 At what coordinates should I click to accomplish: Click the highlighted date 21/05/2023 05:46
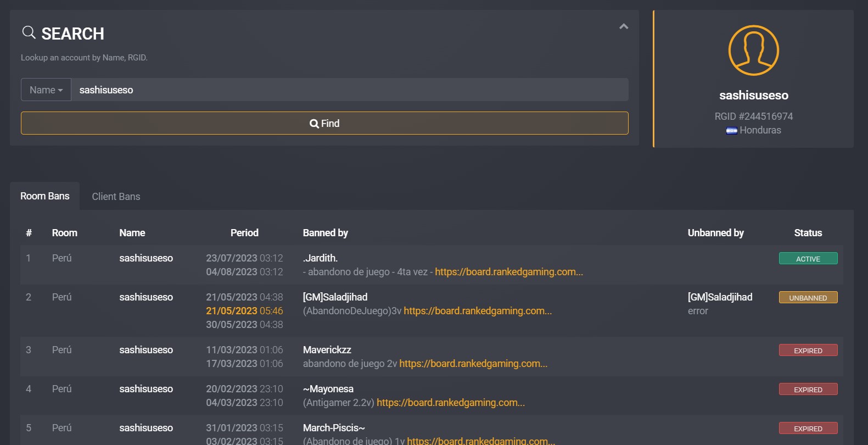[x=244, y=311]
